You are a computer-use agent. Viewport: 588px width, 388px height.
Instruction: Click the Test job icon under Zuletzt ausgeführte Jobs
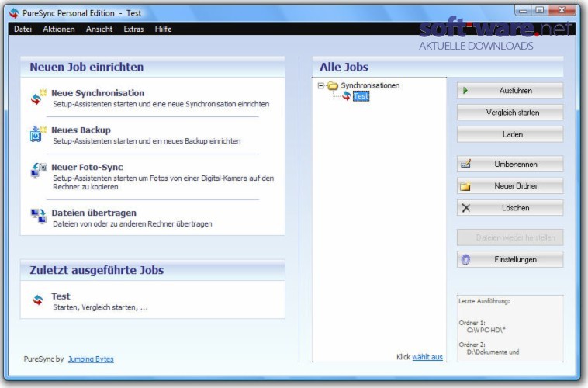[x=38, y=300]
